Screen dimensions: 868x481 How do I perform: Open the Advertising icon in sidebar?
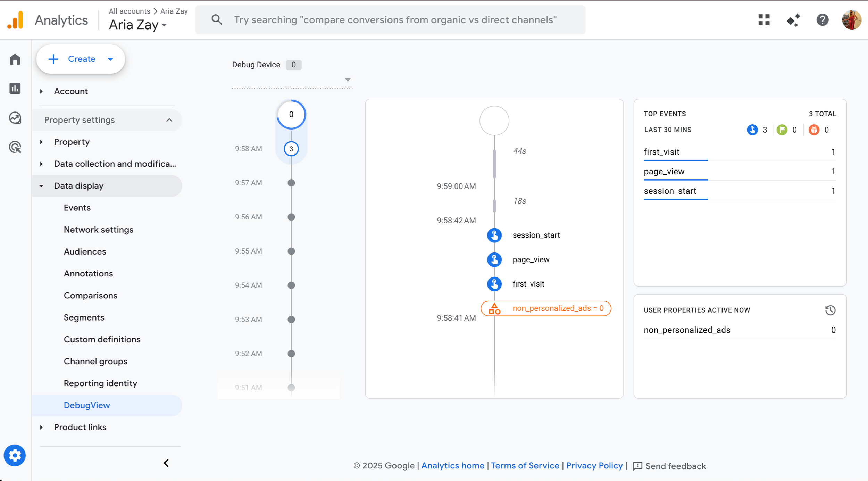click(15, 147)
